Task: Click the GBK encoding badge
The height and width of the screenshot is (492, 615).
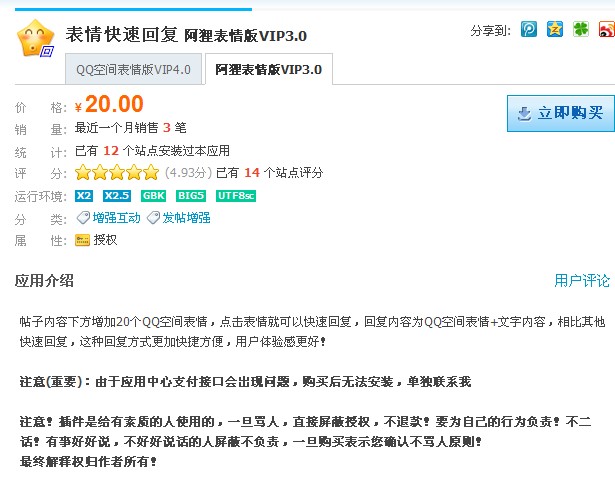Action: tap(153, 195)
